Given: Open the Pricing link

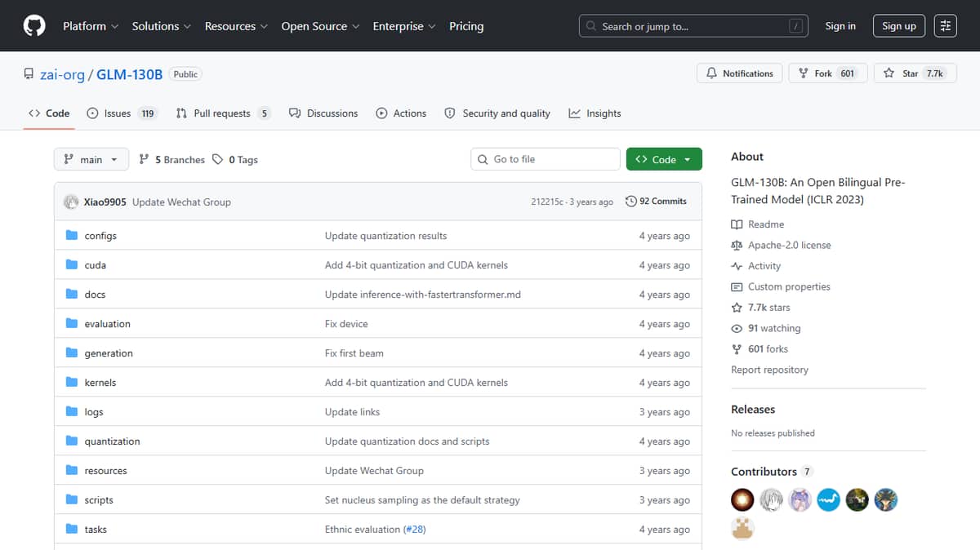Looking at the screenshot, I should pyautogui.click(x=466, y=26).
